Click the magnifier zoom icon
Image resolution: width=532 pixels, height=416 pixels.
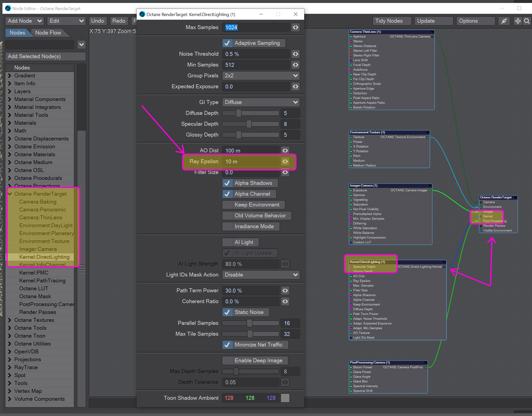527,21
